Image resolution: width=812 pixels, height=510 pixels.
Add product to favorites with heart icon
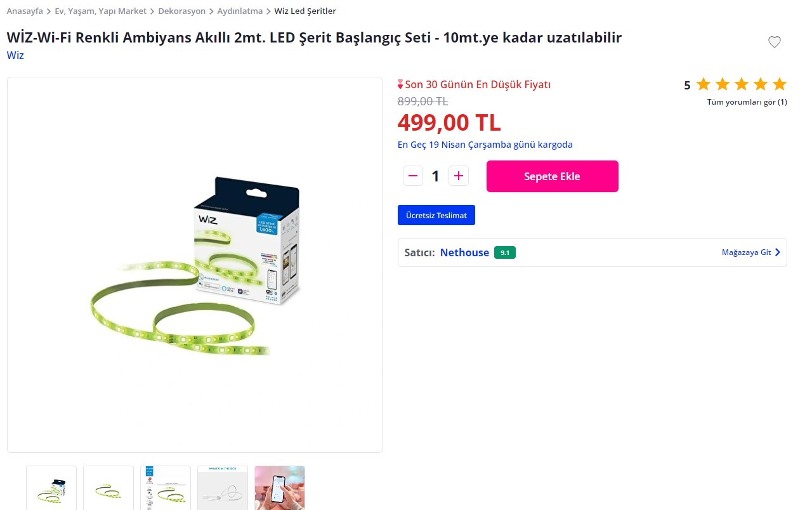774,42
